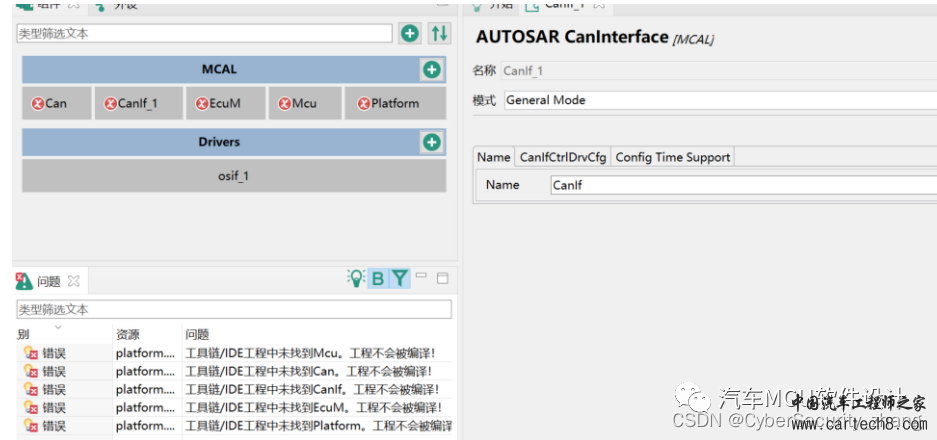
Task: Select the EcuM component in MCAL
Action: 225,103
